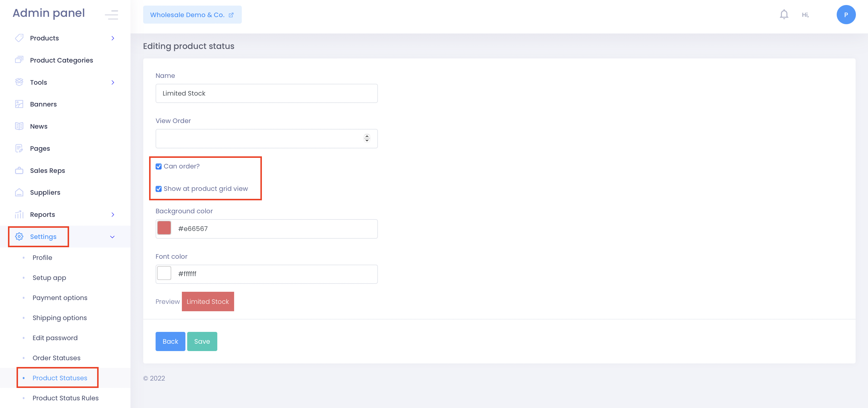Collapse the Settings section chevron
This screenshot has width=868, height=408.
tap(112, 237)
